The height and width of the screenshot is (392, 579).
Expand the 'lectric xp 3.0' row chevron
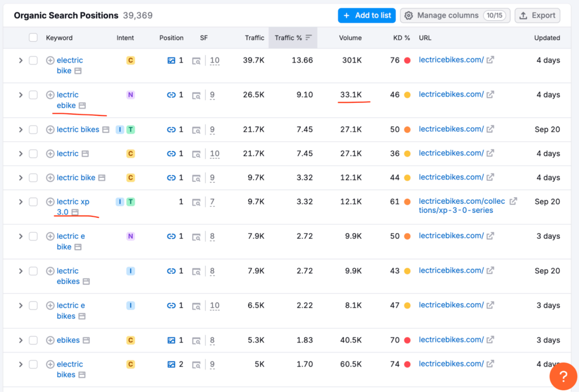click(20, 202)
